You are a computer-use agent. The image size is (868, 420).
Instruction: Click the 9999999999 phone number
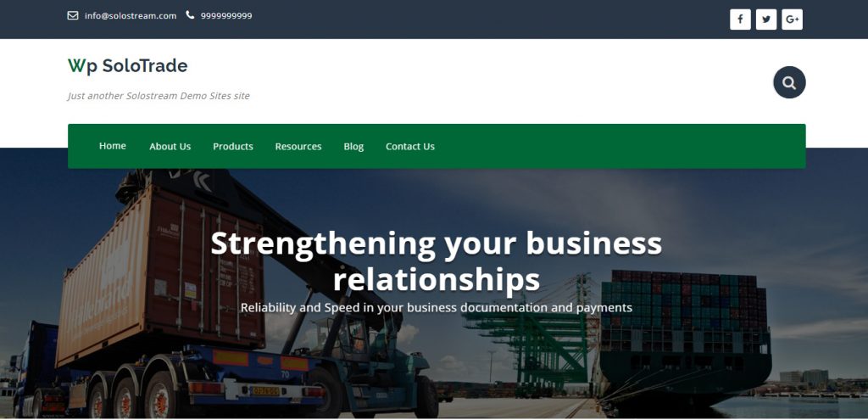click(x=226, y=15)
